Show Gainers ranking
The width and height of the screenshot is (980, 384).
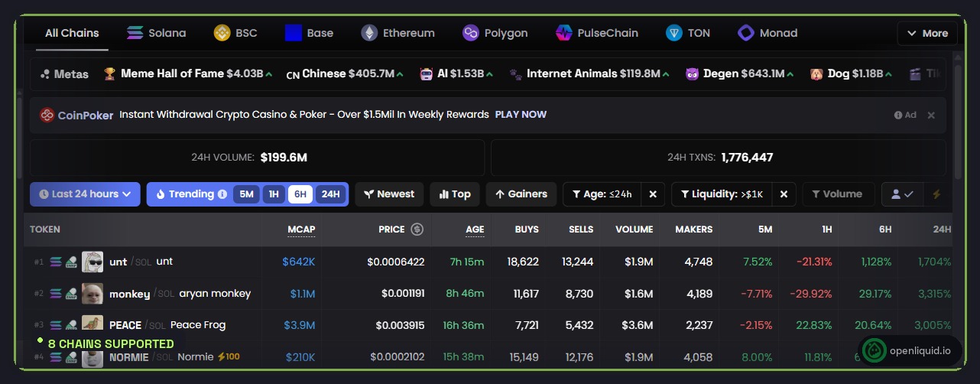point(521,194)
